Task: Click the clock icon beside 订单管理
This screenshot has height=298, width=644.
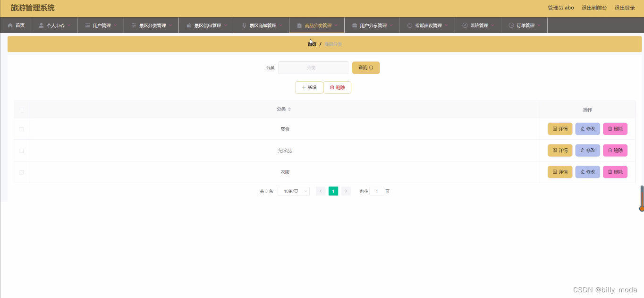Action: [x=511, y=26]
